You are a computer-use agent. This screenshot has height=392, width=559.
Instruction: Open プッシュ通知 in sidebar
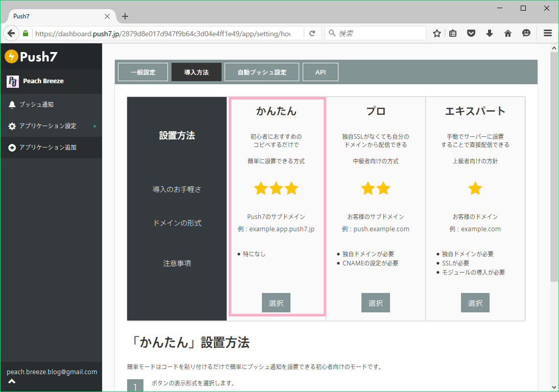click(x=52, y=105)
